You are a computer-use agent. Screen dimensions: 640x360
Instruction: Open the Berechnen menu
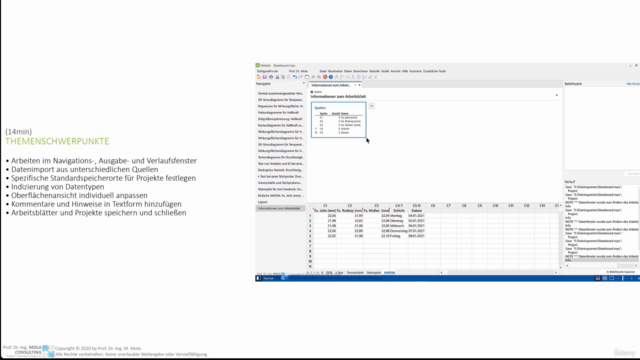tap(361, 71)
